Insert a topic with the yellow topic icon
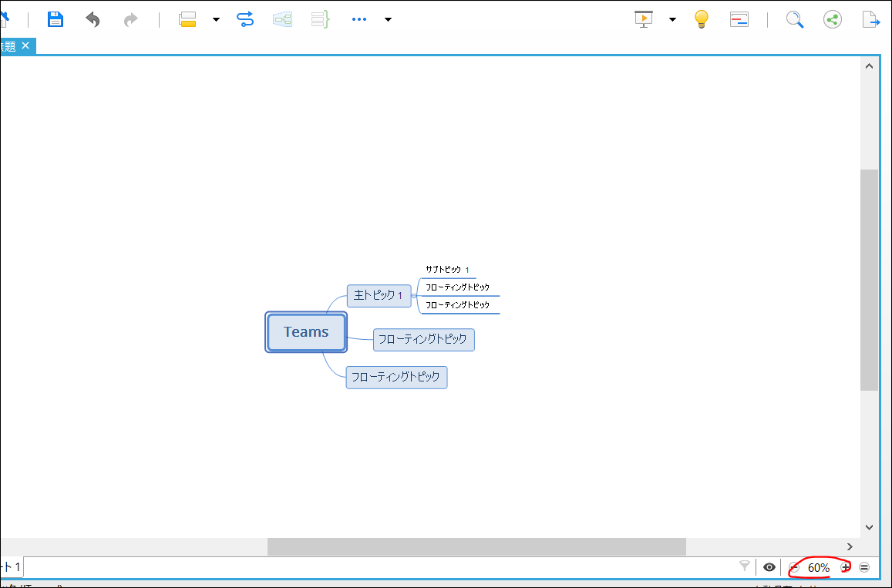 point(187,19)
